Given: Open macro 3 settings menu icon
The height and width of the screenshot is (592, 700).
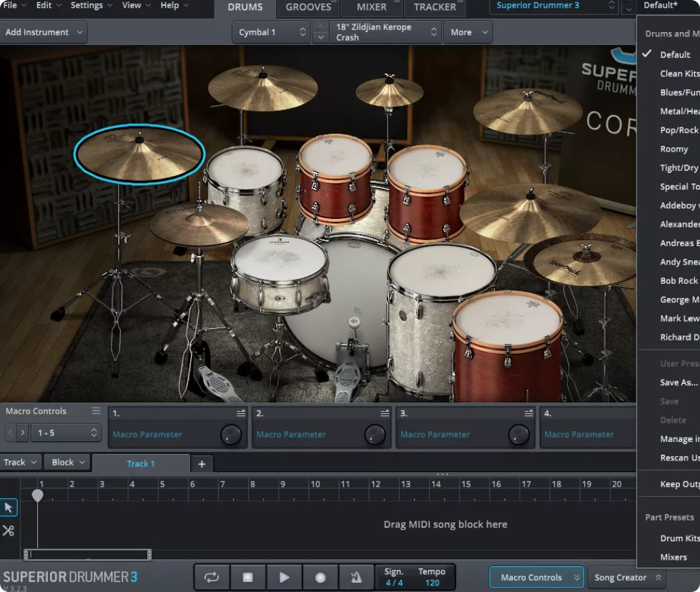Looking at the screenshot, I should 528,413.
